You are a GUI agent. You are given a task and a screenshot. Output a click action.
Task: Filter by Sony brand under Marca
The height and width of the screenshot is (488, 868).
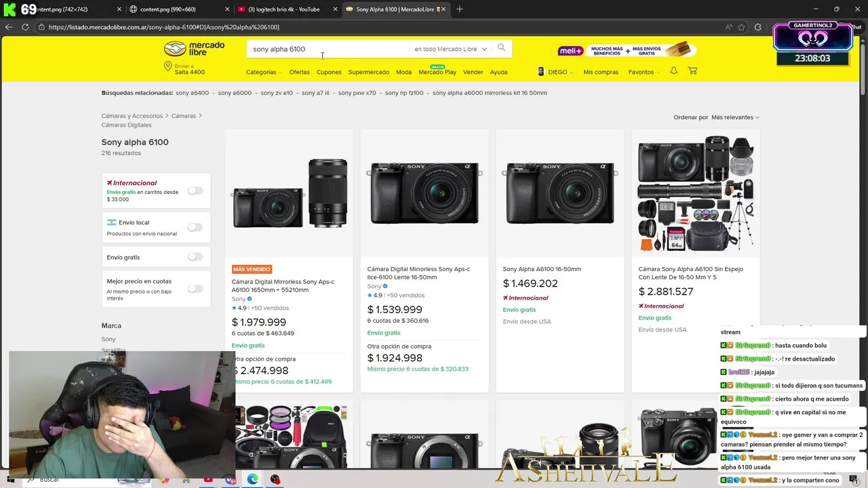tap(108, 339)
